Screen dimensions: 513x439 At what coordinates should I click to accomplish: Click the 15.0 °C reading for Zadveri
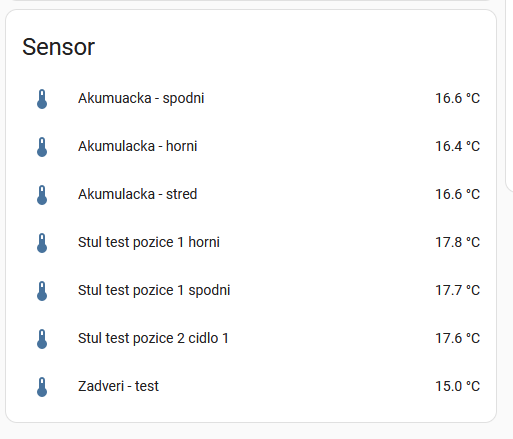(458, 386)
